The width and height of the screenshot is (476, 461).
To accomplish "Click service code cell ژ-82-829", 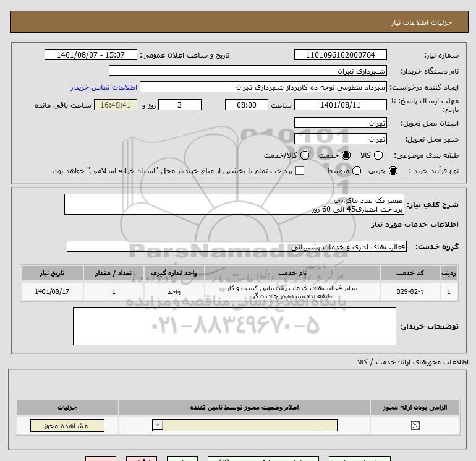I will [x=410, y=291].
